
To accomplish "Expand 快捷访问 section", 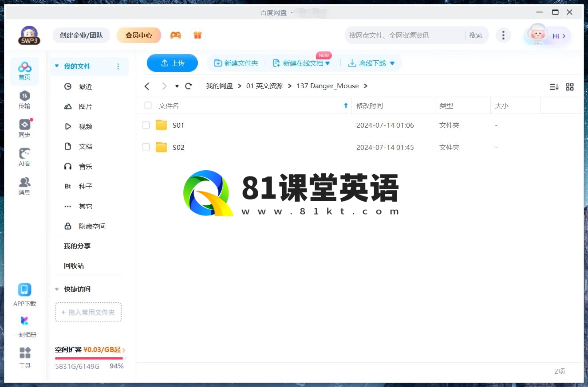I will (57, 289).
